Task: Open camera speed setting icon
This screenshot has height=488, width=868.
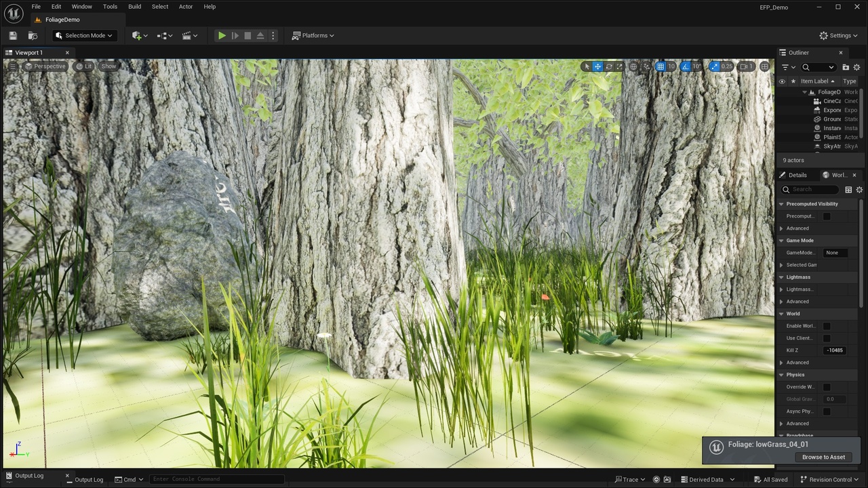Action: click(x=746, y=66)
